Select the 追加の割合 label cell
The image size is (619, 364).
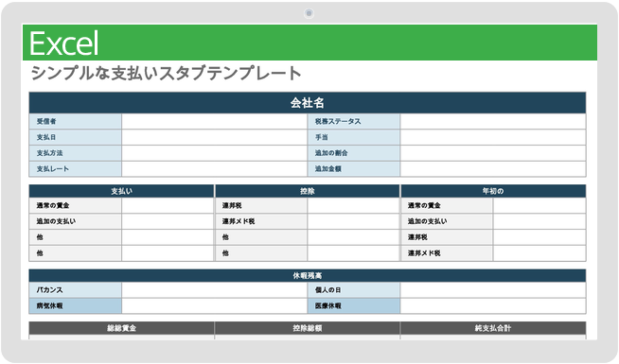354,153
